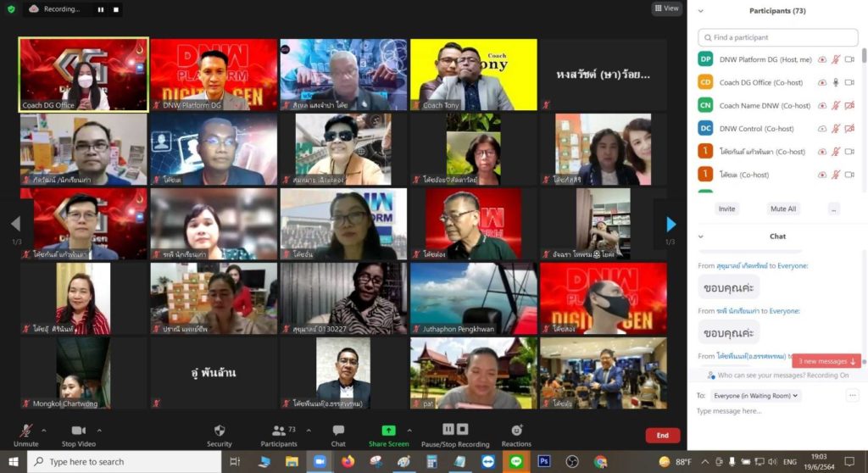
Task: Click CD avatar of Coach DG Office
Action: (x=705, y=82)
